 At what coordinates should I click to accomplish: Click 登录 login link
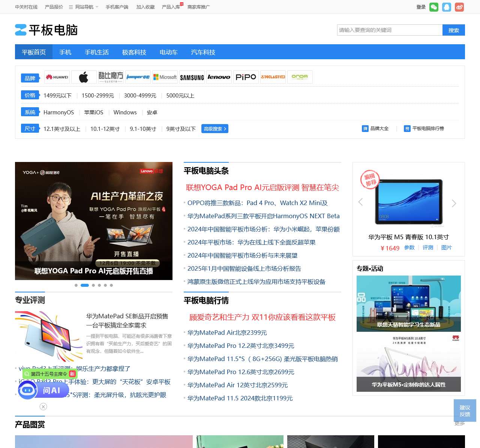[x=421, y=7]
